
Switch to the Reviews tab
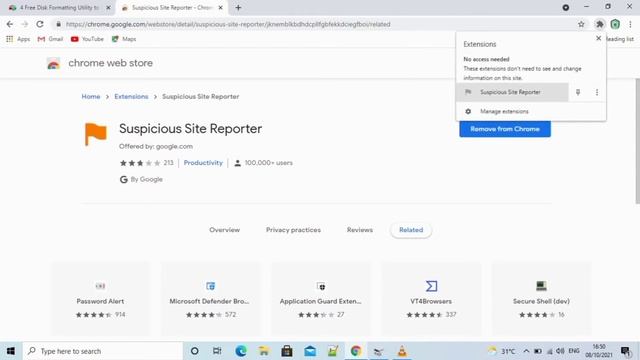(x=360, y=230)
